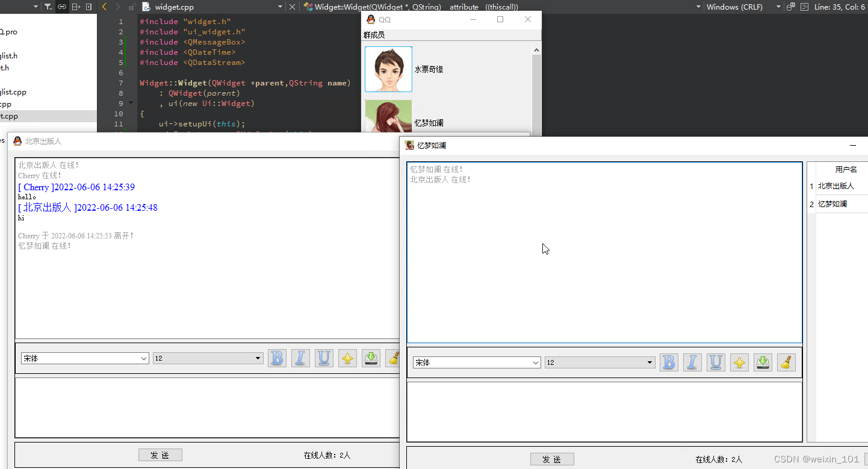This screenshot has width=868, height=469.
Task: Toggle bold in 忆梦如澜 chat window
Action: click(669, 362)
